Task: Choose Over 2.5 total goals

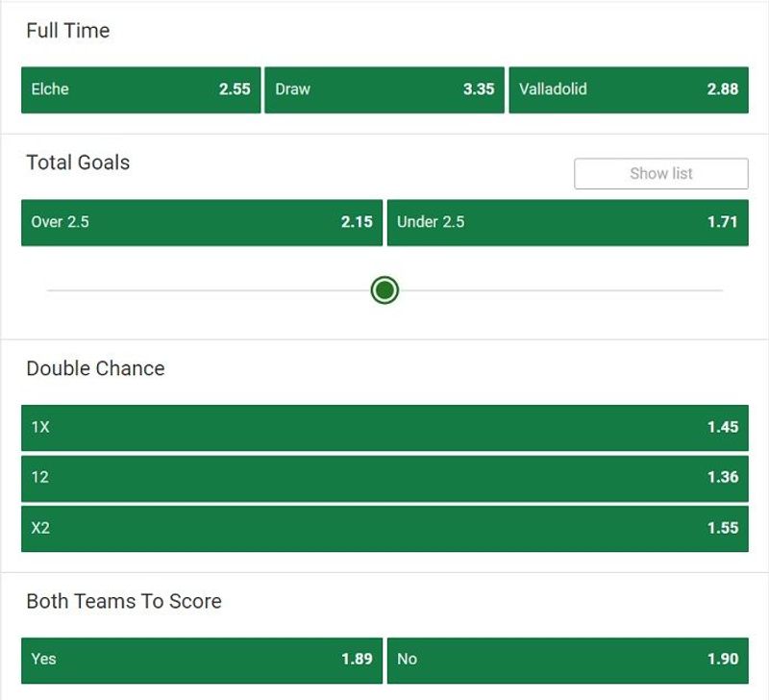Action: pyautogui.click(x=202, y=223)
